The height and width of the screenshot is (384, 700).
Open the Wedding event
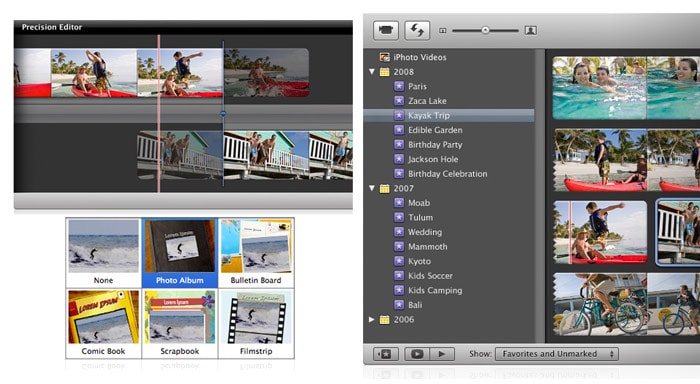pyautogui.click(x=425, y=232)
